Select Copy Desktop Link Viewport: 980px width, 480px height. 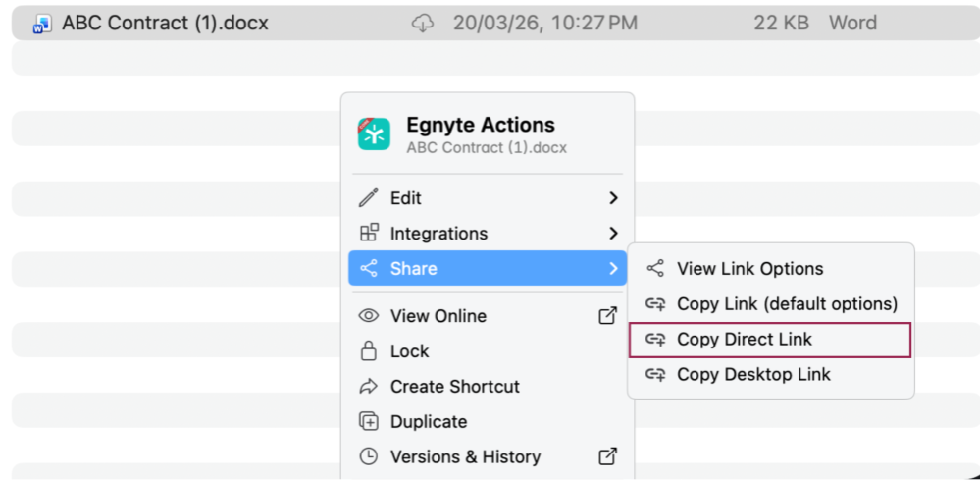[771, 374]
